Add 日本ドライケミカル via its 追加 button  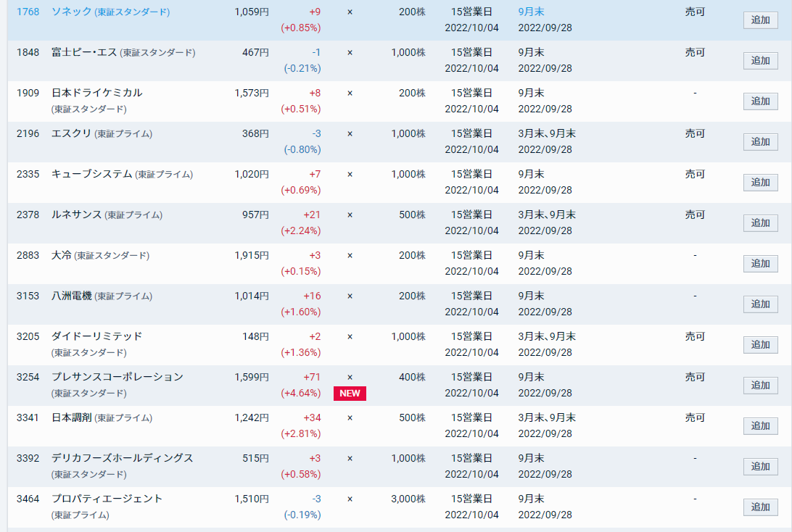(x=760, y=101)
